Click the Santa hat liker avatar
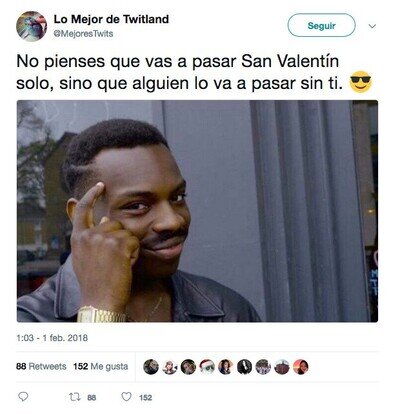The width and height of the screenshot is (400, 414). (207, 367)
